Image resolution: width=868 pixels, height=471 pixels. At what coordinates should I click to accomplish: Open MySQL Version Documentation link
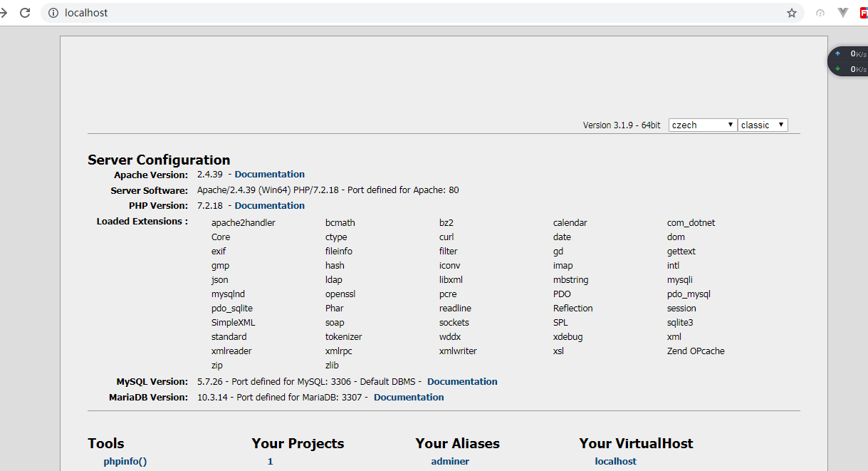[462, 382]
